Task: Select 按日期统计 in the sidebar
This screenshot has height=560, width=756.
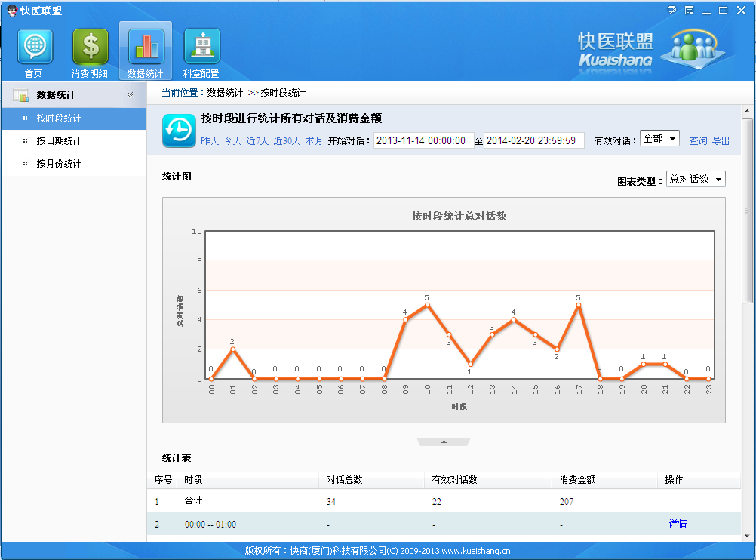Action: (x=59, y=141)
